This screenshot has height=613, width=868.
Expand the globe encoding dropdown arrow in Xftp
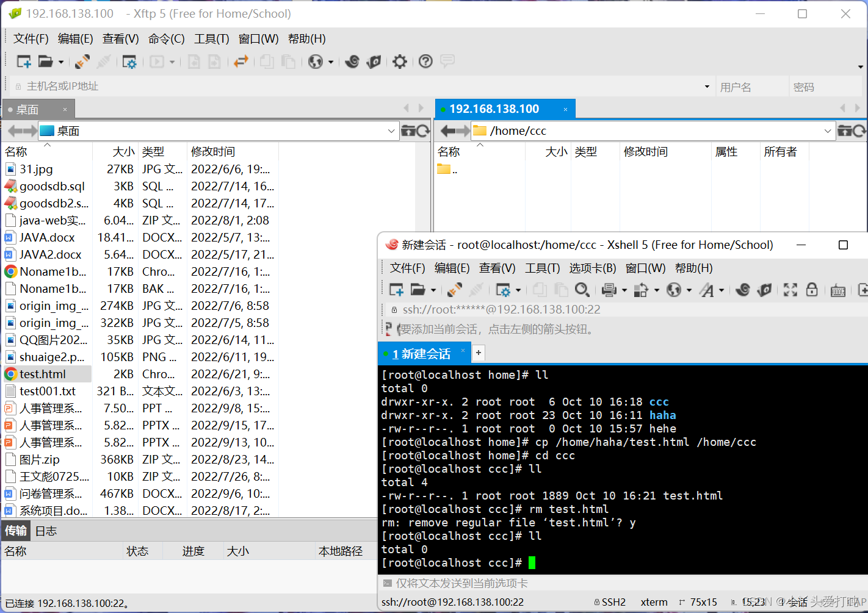(x=331, y=62)
